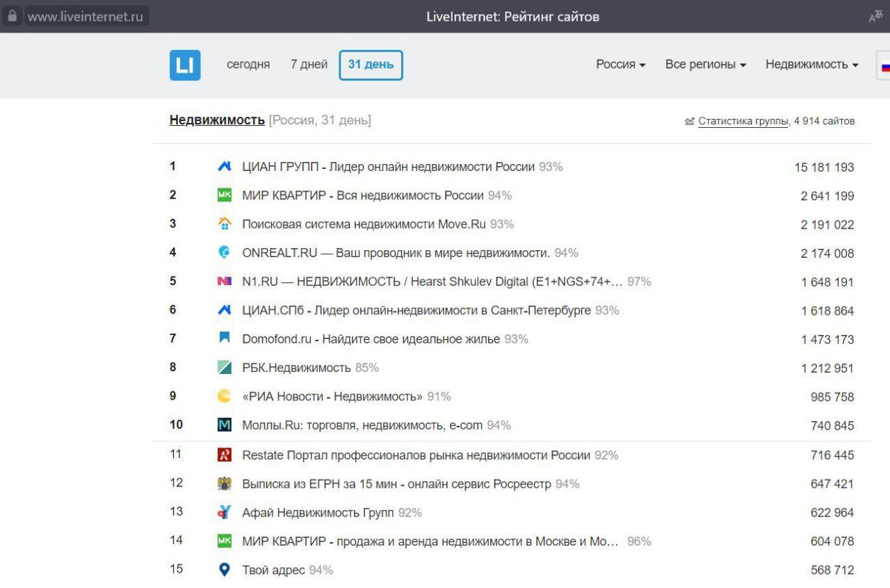This screenshot has height=588, width=890.
Task: Open the РБК.Недвижимость site link
Action: (296, 368)
